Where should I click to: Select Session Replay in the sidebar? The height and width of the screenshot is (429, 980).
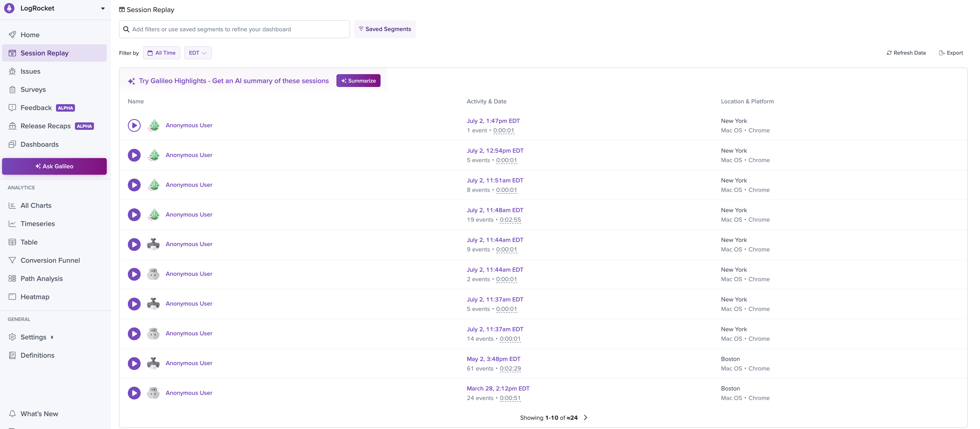click(x=54, y=53)
